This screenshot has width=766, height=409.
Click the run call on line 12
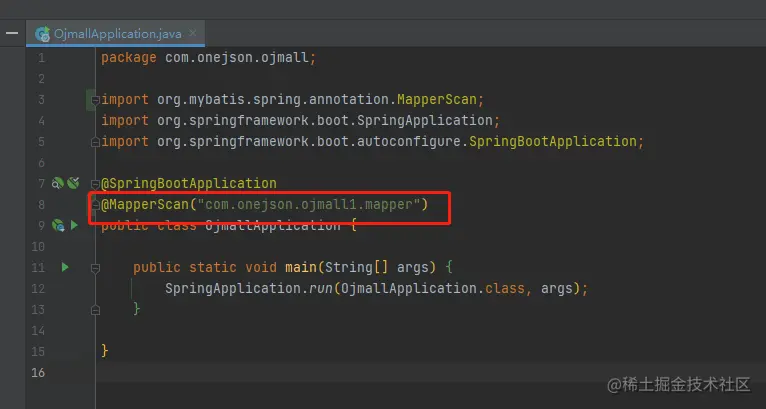pos(321,288)
